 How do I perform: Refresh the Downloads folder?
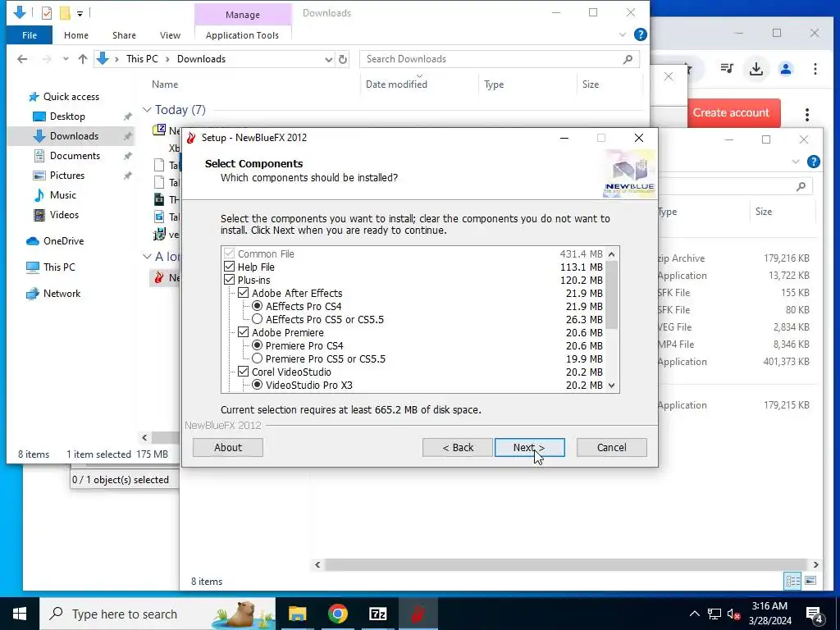343,59
